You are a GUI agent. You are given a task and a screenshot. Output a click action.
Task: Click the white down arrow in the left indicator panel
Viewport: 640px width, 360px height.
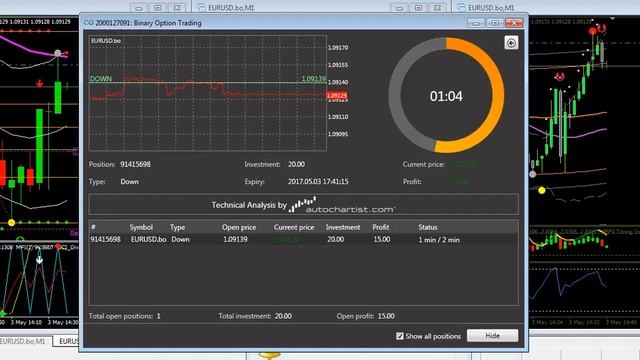point(39,259)
